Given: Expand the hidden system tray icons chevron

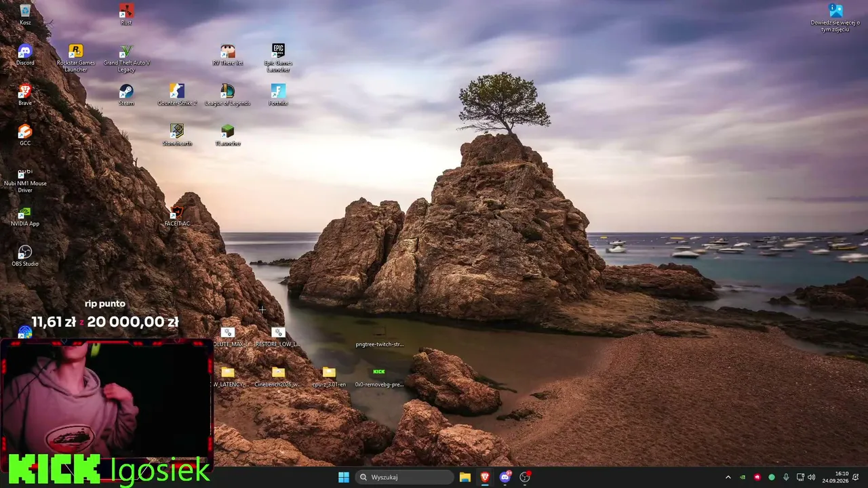Looking at the screenshot, I should (x=728, y=477).
